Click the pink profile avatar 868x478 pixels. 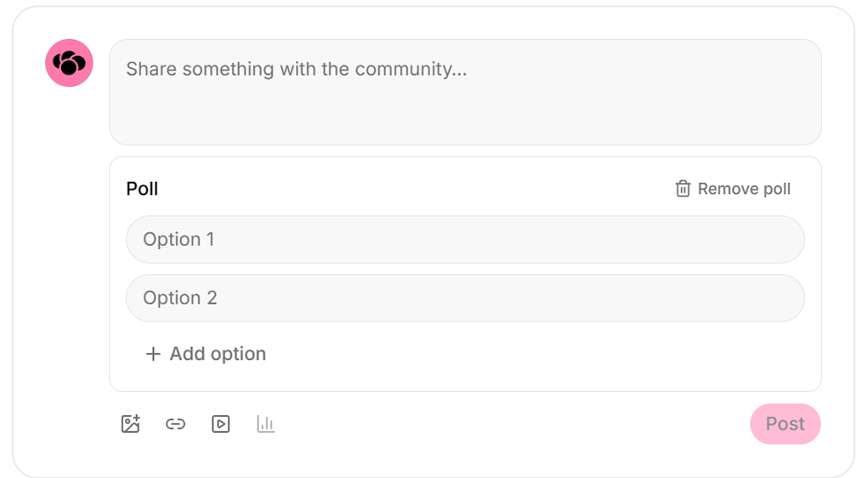69,63
